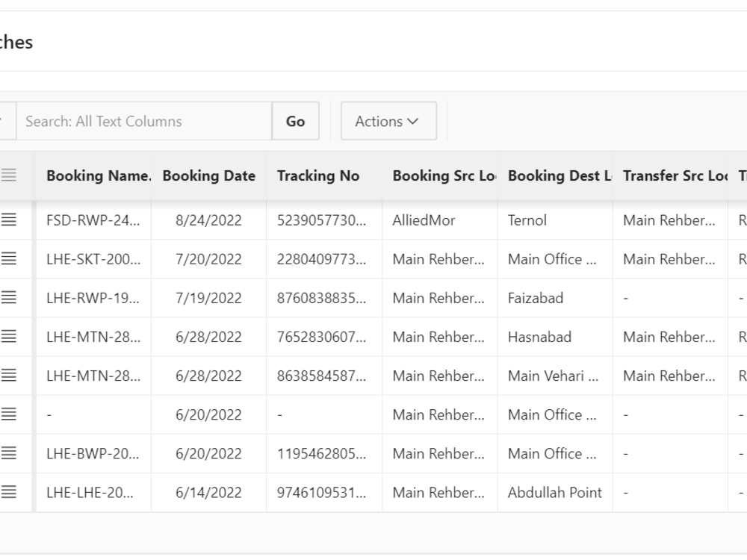Open row menu icon for FSD-RWP-24 booking
Screen dimensions: 747x560
pyautogui.click(x=8, y=220)
